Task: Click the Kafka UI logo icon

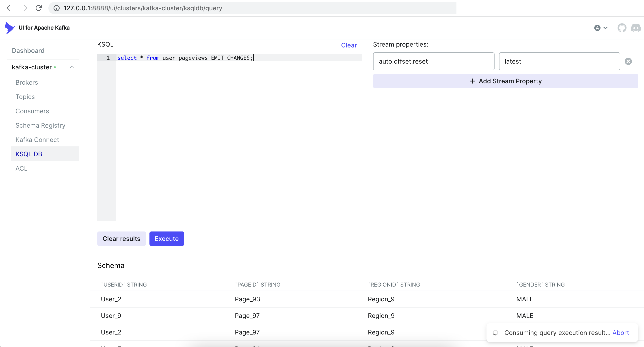Action: click(x=9, y=28)
